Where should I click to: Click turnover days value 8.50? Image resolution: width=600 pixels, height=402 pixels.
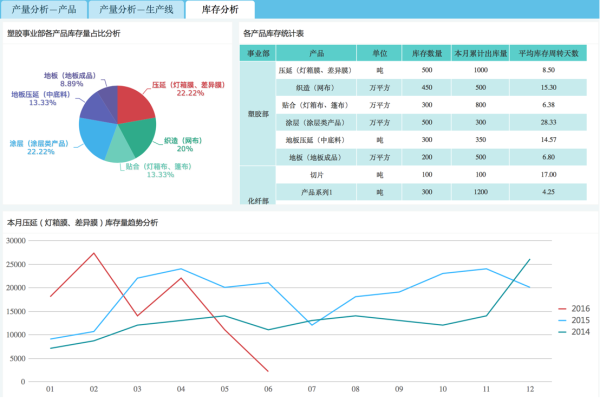pyautogui.click(x=548, y=70)
